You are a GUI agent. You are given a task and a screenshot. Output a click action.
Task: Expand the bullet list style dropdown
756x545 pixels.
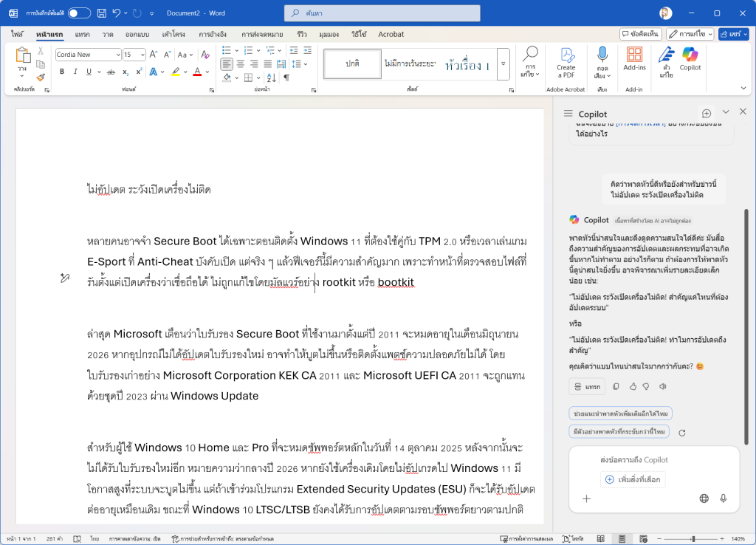[237, 50]
